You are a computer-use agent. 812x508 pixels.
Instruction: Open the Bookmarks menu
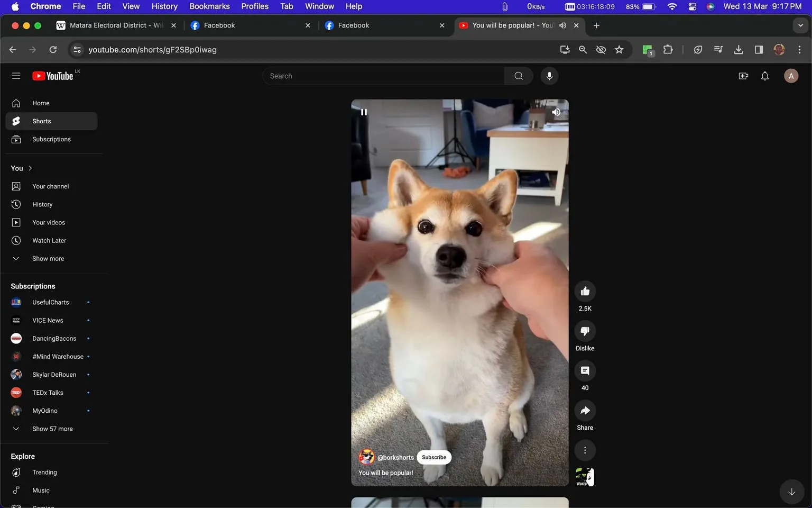tap(209, 6)
